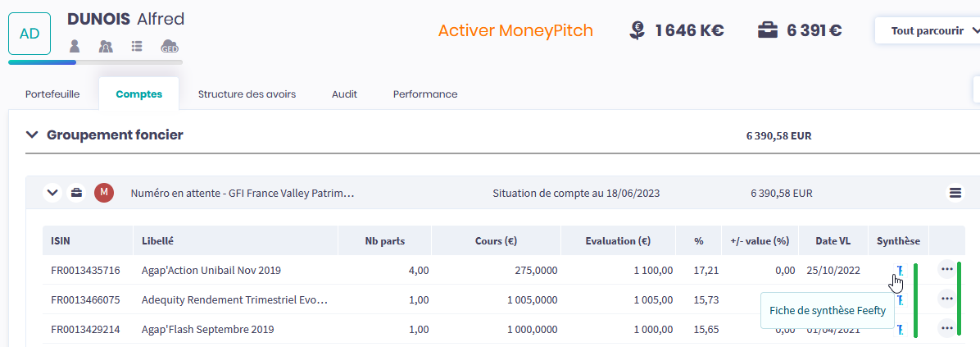Open the single person profile icon
The height and width of the screenshot is (347, 980).
pos(75,46)
